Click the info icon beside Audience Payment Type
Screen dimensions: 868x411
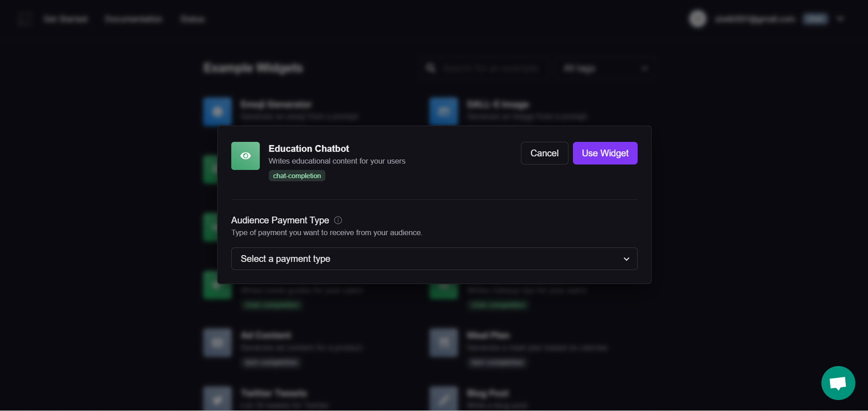click(338, 220)
